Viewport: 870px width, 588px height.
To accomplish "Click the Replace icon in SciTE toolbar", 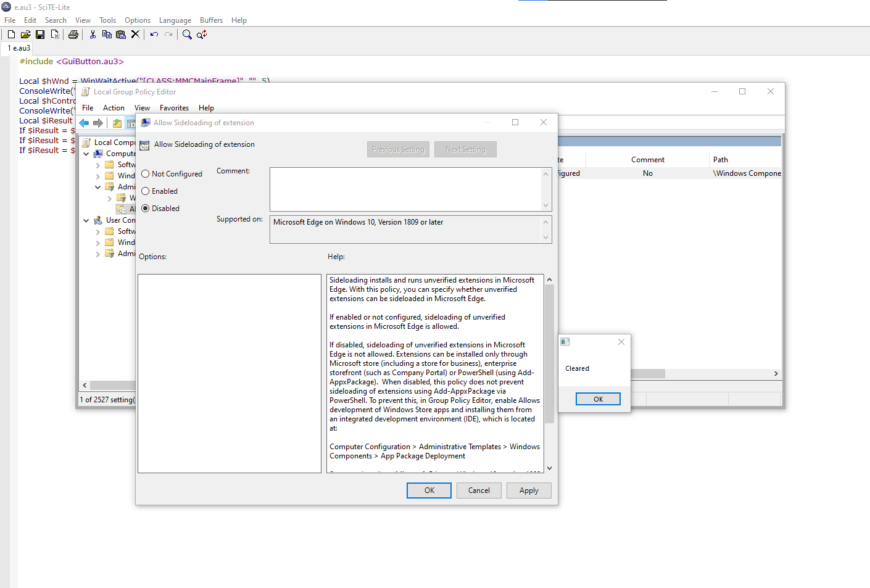I will click(x=202, y=35).
